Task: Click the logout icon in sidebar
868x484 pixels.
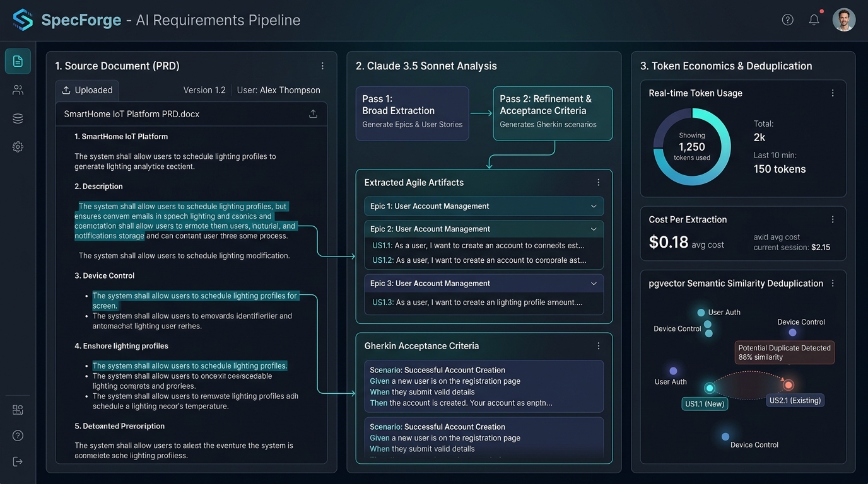Action: pyautogui.click(x=18, y=461)
